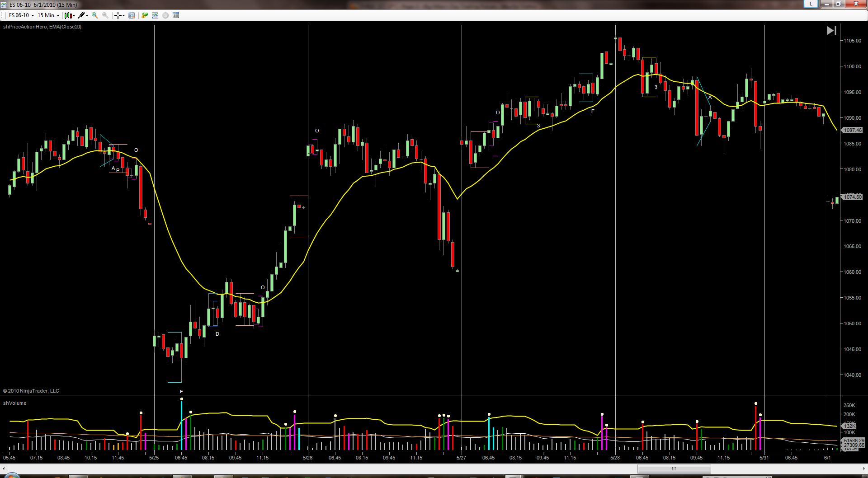Open the chart properties table icon

point(176,15)
